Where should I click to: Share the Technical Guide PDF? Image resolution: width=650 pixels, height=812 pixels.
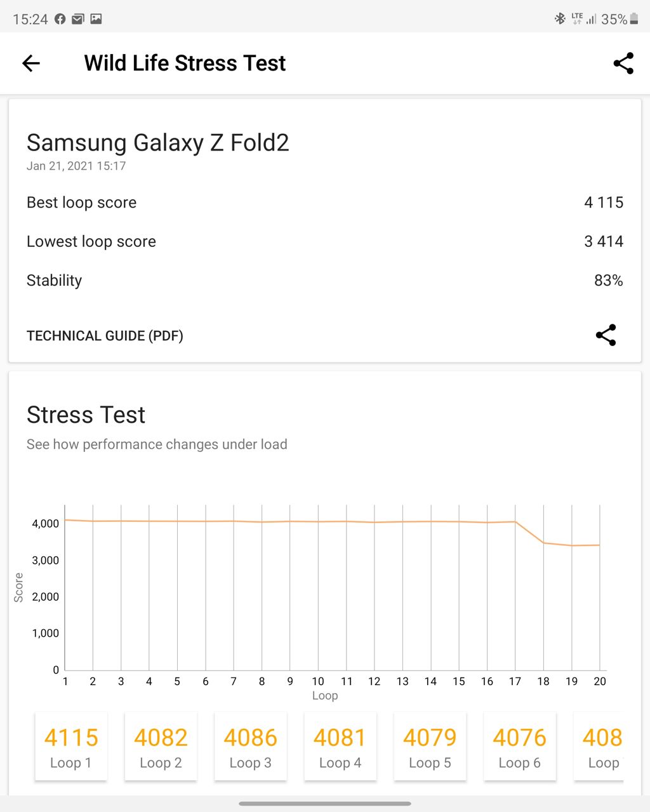tap(606, 335)
